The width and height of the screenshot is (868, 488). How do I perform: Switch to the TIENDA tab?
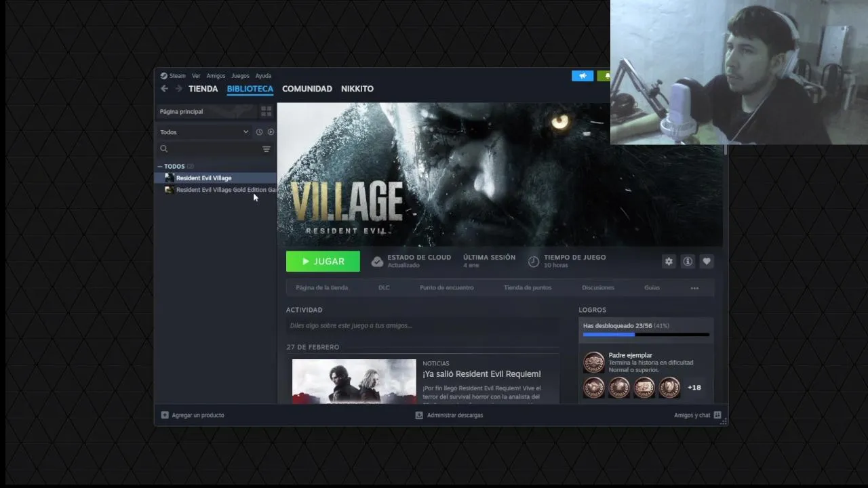click(x=203, y=89)
